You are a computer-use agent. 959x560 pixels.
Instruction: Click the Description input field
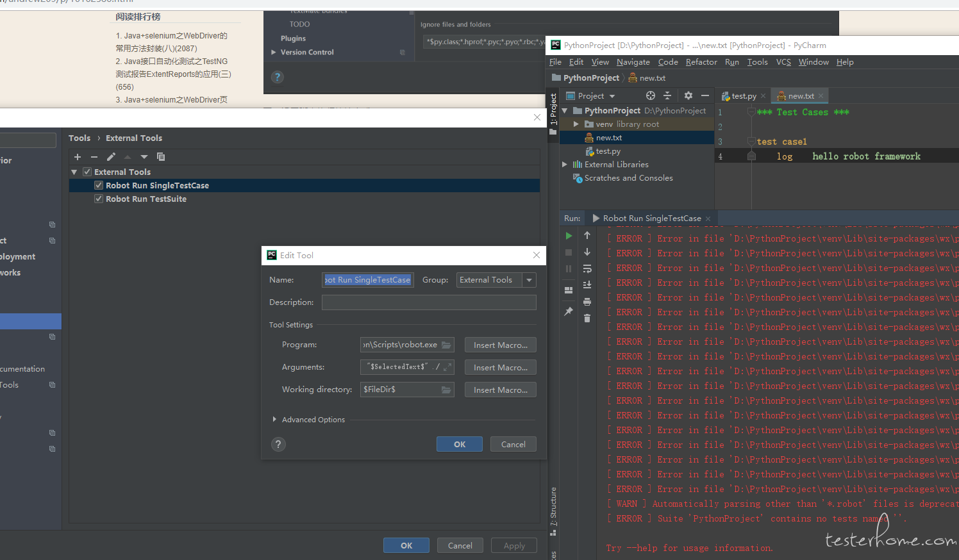pos(429,302)
